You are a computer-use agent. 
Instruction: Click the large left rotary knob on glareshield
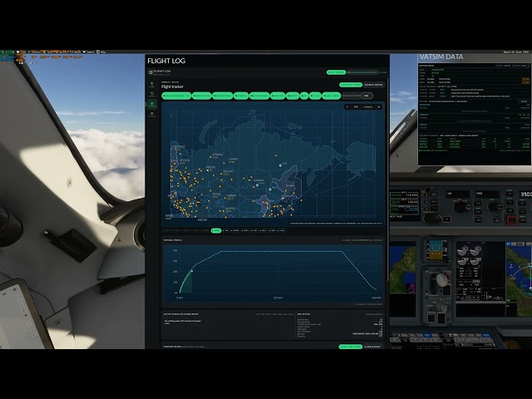coord(460,205)
